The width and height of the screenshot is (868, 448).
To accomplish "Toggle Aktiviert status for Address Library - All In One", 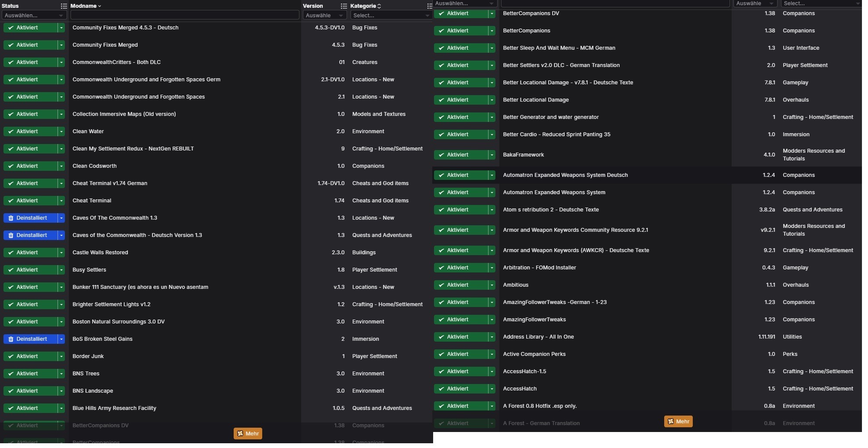I will (x=461, y=337).
